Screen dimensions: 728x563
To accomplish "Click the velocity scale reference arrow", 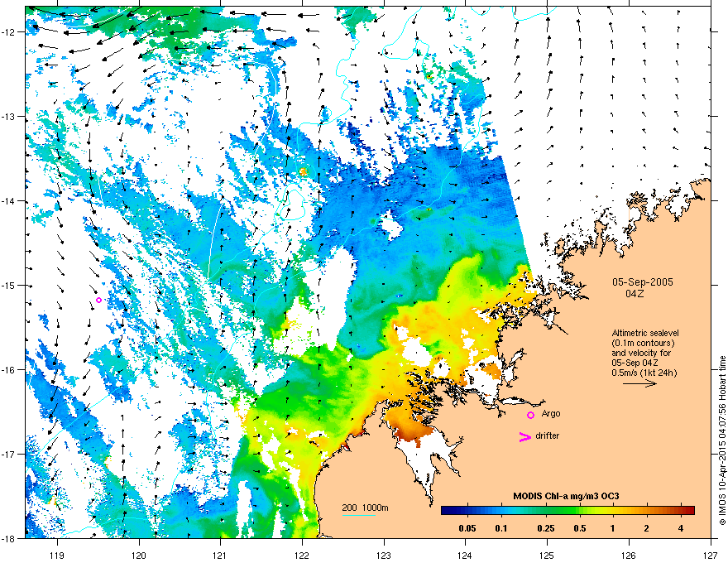I will pos(639,383).
